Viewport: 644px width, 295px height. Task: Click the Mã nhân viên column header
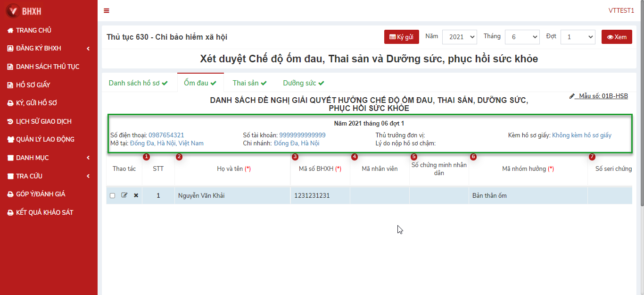[x=380, y=169]
